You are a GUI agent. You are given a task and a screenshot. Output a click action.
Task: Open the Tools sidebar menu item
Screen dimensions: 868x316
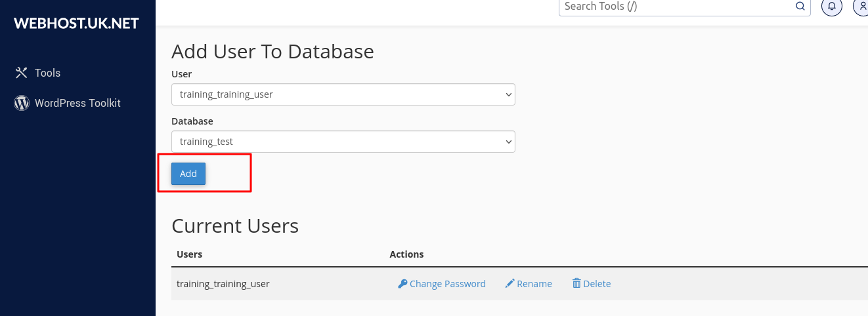pyautogui.click(x=47, y=73)
